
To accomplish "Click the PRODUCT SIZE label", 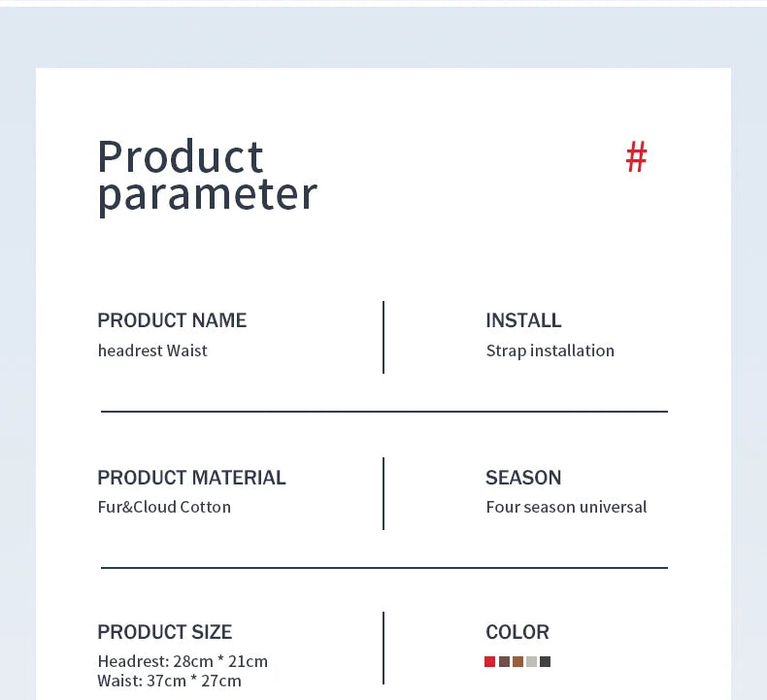I will [164, 632].
